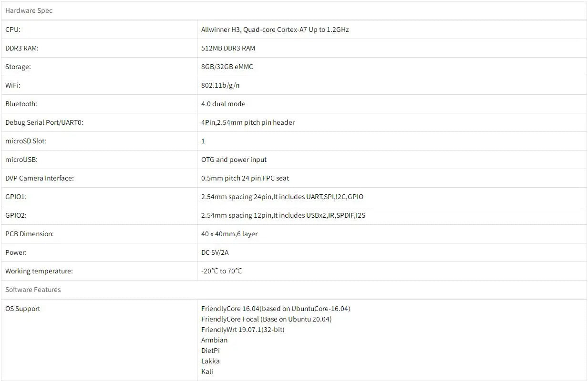Select the GPIO1 24pin description text

click(x=282, y=197)
